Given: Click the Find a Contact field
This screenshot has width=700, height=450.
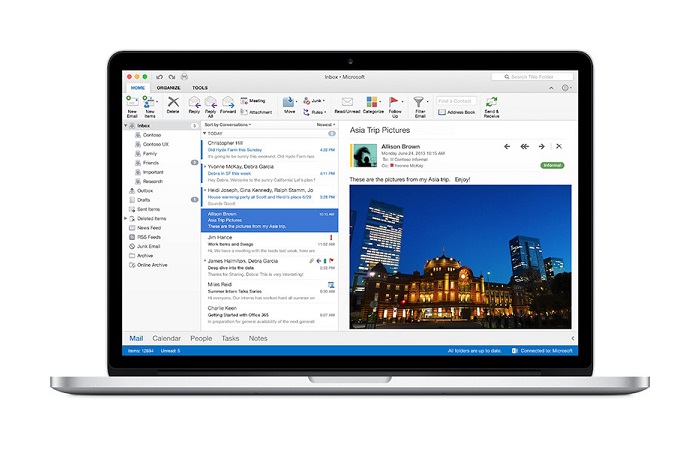Looking at the screenshot, I should coord(456,101).
